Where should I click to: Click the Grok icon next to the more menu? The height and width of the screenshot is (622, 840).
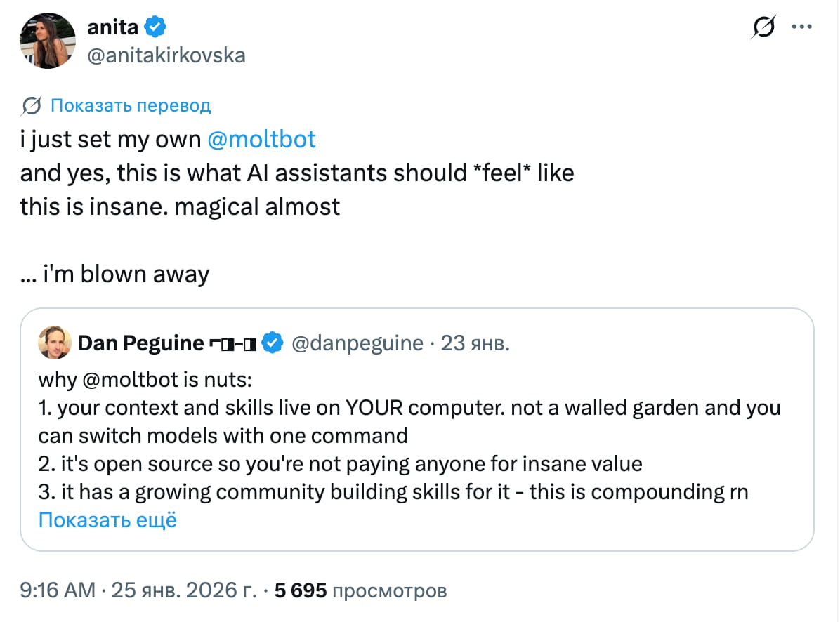[764, 27]
